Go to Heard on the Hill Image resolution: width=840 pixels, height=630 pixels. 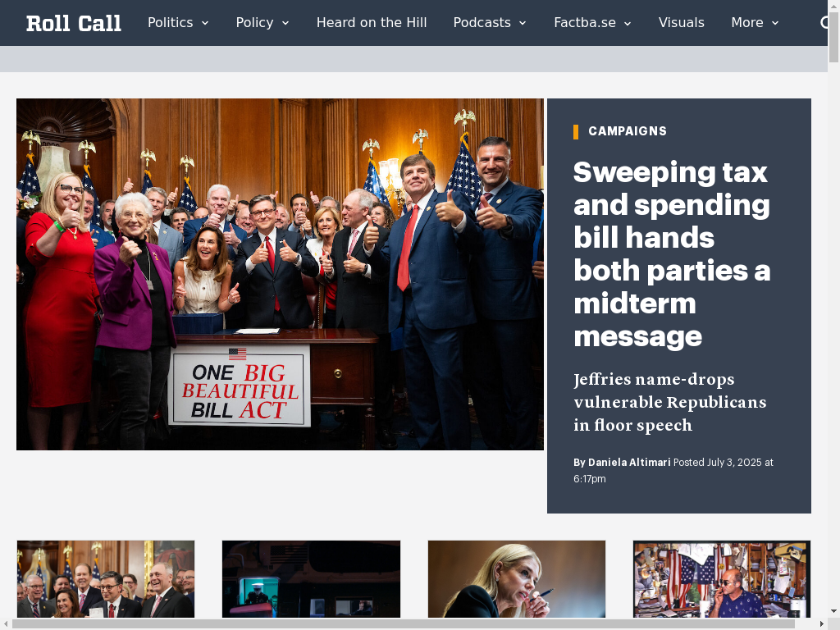point(372,23)
